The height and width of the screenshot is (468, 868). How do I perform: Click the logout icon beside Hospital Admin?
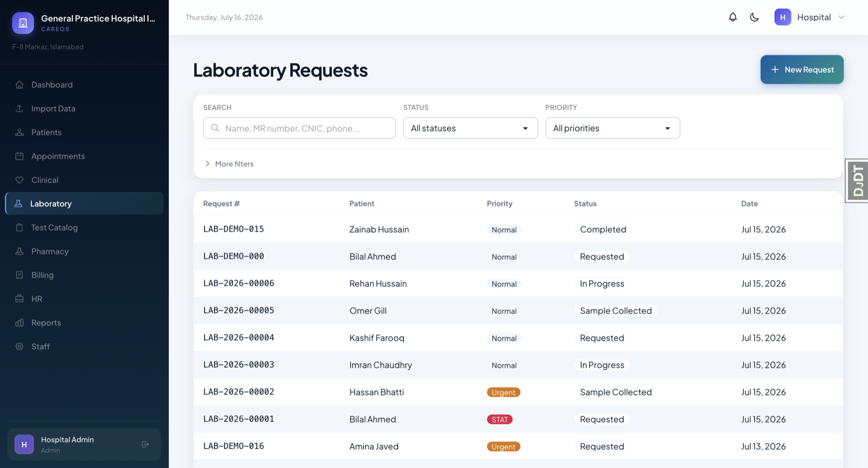click(x=145, y=445)
